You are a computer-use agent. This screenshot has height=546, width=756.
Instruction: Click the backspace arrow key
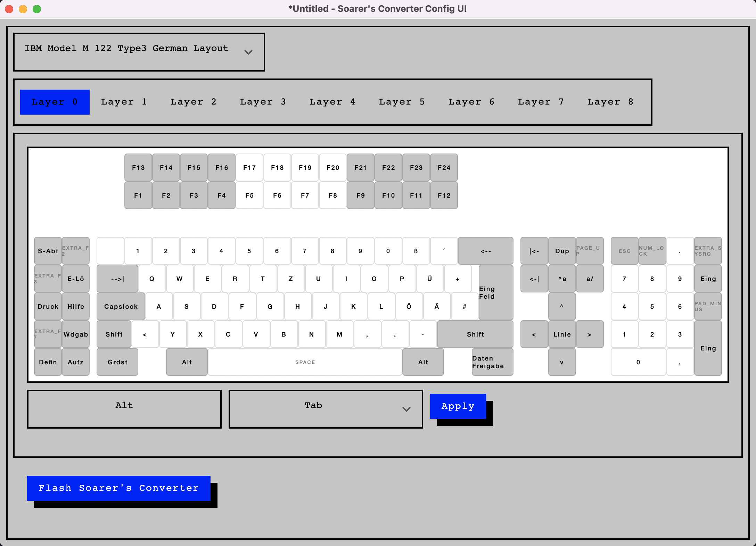pyautogui.click(x=485, y=251)
